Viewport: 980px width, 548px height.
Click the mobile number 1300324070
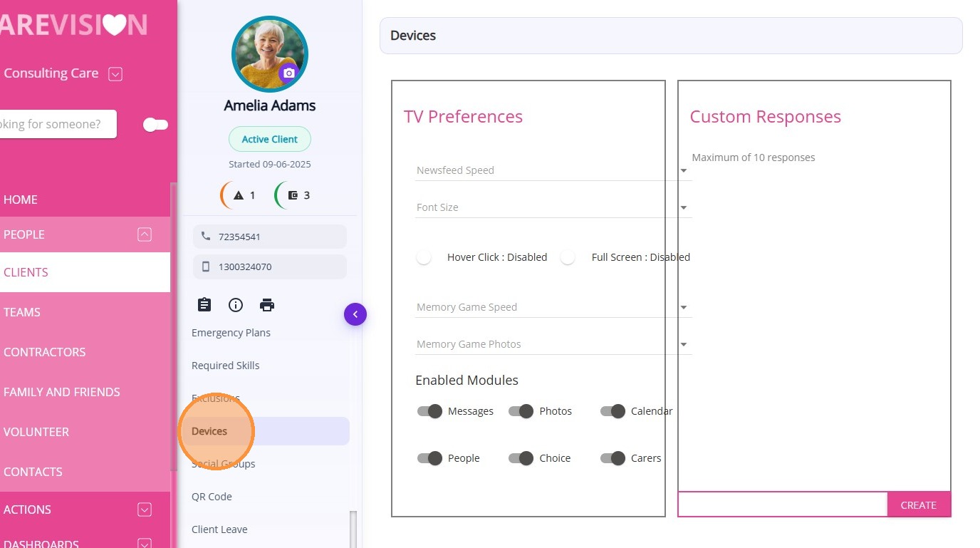point(270,267)
